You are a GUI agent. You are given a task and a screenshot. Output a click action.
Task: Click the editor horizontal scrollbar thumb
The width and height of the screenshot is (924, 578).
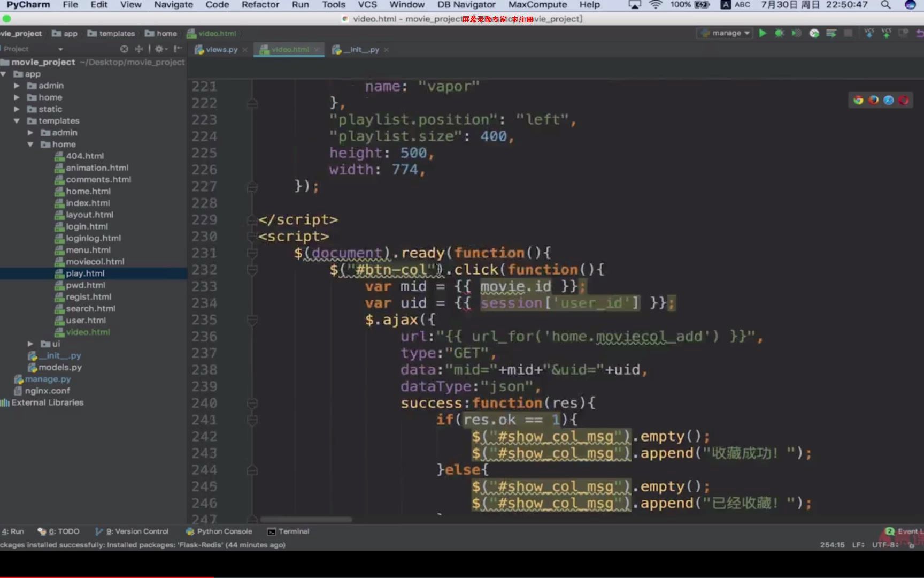(x=306, y=519)
